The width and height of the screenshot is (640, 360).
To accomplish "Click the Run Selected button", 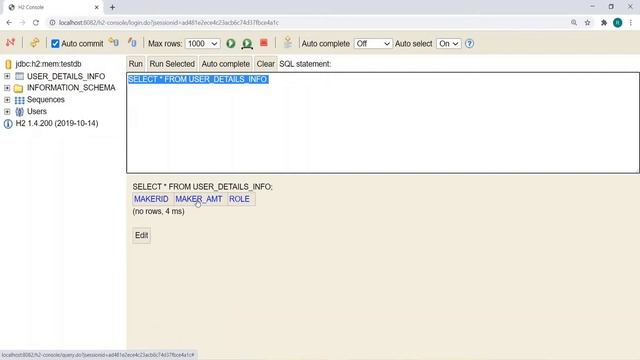I will pyautogui.click(x=172, y=64).
